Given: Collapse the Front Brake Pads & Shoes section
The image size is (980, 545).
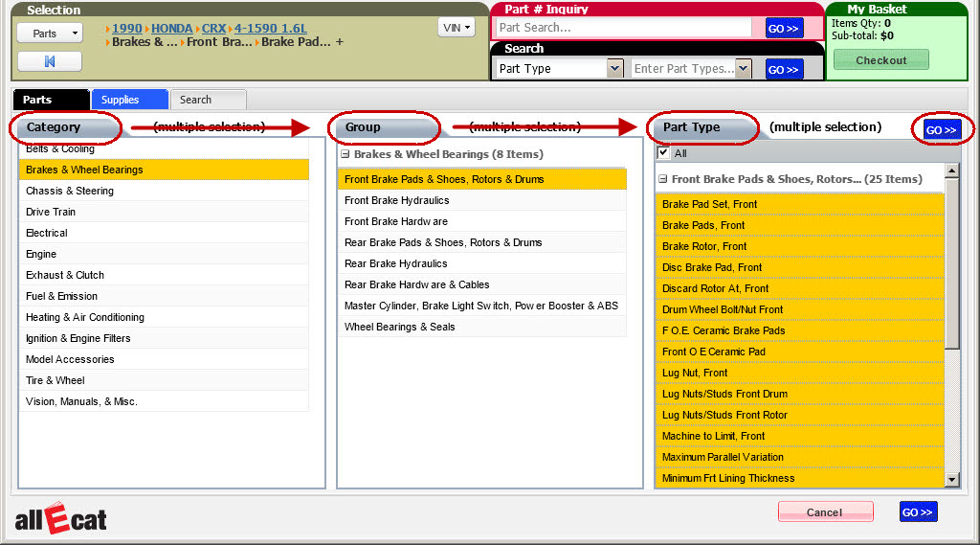Looking at the screenshot, I should click(x=662, y=179).
